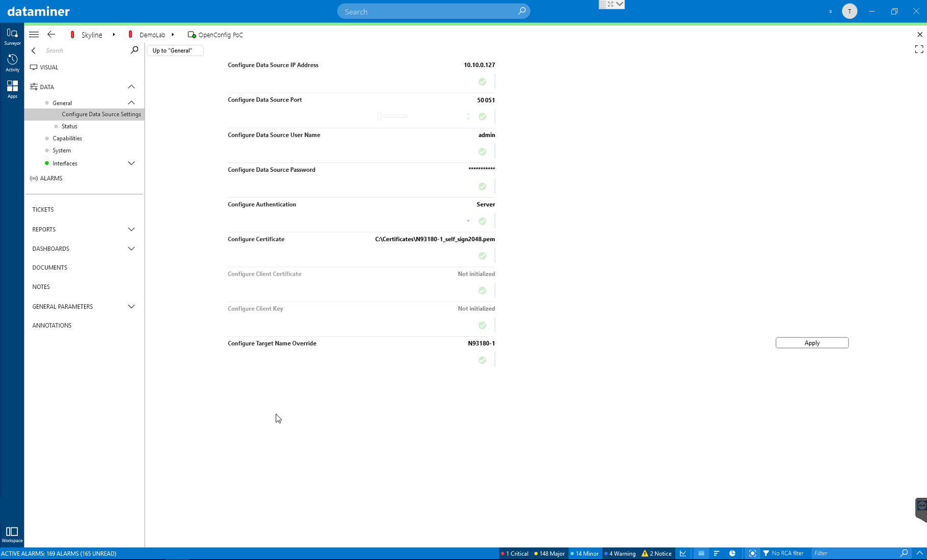Viewport: 927px width, 560px height.
Task: Filter alarms by 14 Minor
Action: [584, 553]
